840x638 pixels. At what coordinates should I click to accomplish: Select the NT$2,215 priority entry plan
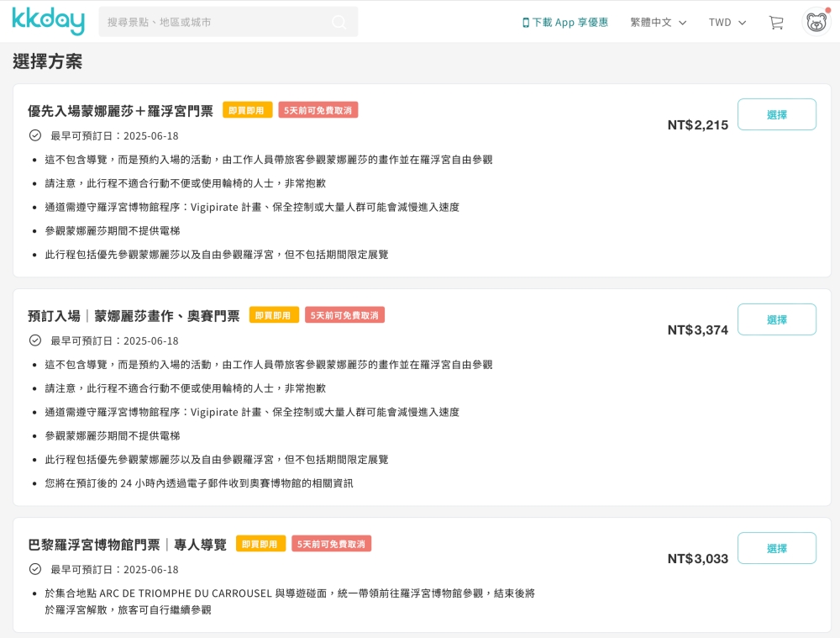pyautogui.click(x=776, y=114)
